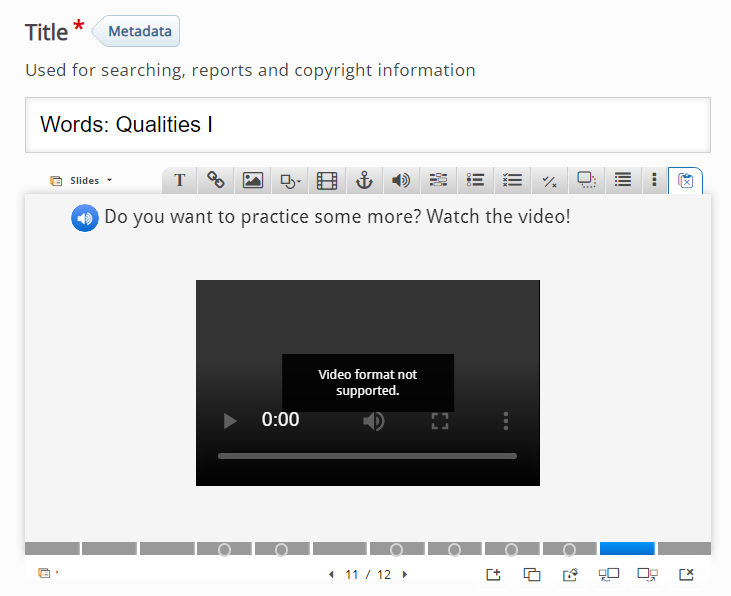Screen dimensions: 731x596
Task: Click the 0:00 video time display
Action: click(x=280, y=420)
